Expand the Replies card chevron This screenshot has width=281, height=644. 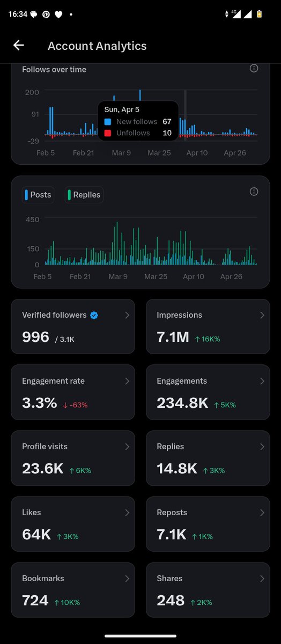click(262, 447)
